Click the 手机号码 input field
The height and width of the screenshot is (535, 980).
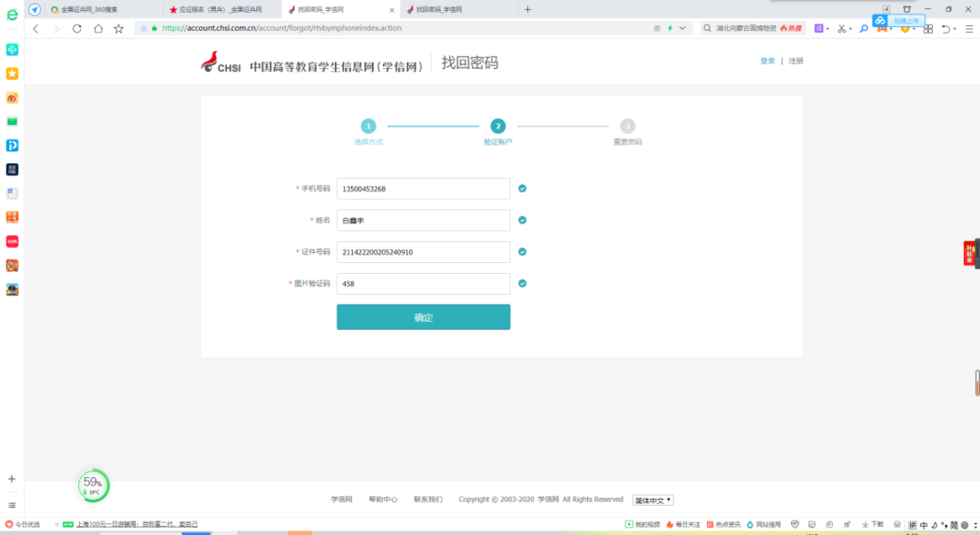(423, 189)
